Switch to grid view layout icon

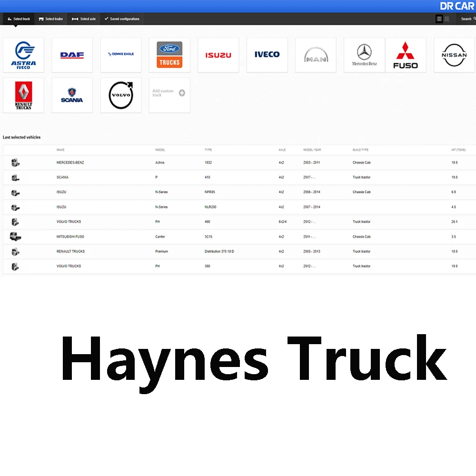tap(439, 19)
